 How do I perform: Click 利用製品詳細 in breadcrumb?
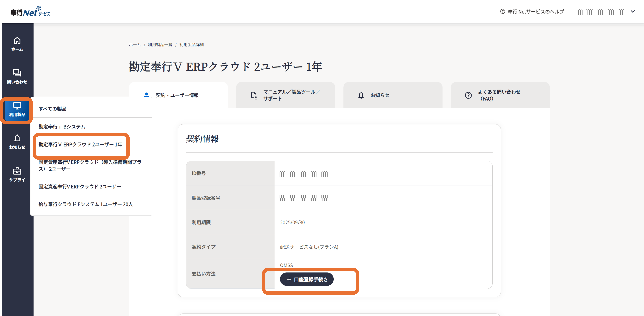191,45
